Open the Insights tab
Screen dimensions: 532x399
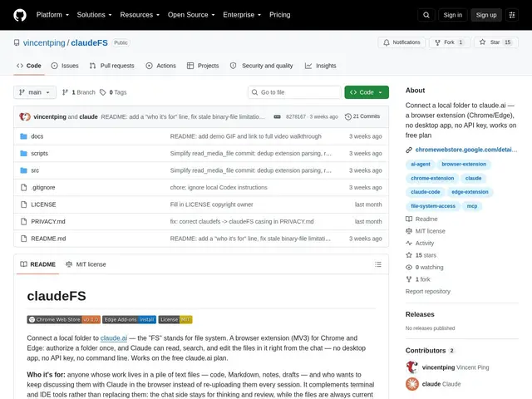(321, 66)
